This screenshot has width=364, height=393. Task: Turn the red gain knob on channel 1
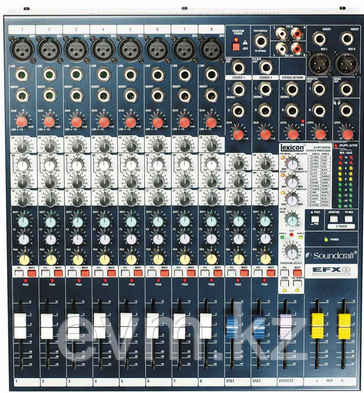[22, 121]
